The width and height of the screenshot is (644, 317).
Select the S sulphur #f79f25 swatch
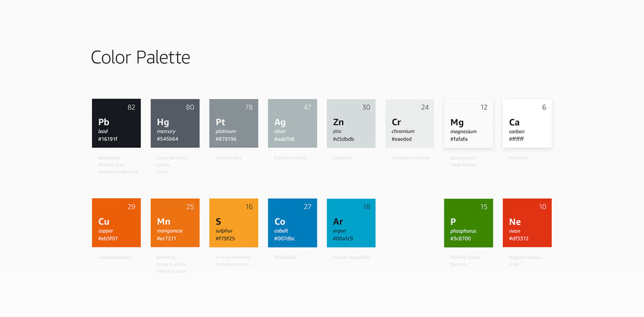point(234,222)
